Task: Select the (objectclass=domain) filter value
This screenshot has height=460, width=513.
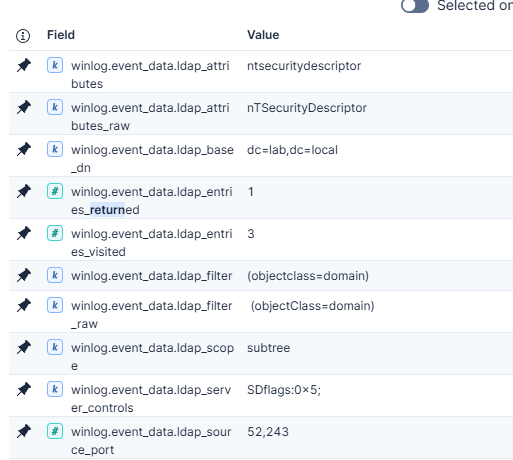Action: click(x=308, y=276)
